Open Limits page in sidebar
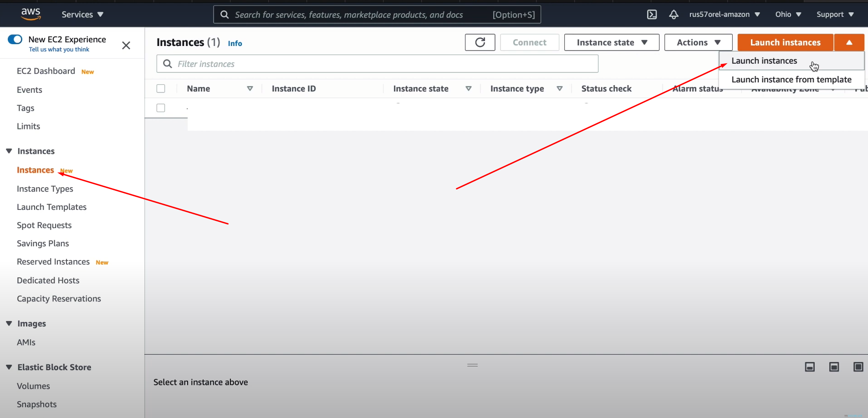This screenshot has width=868, height=418. (28, 126)
